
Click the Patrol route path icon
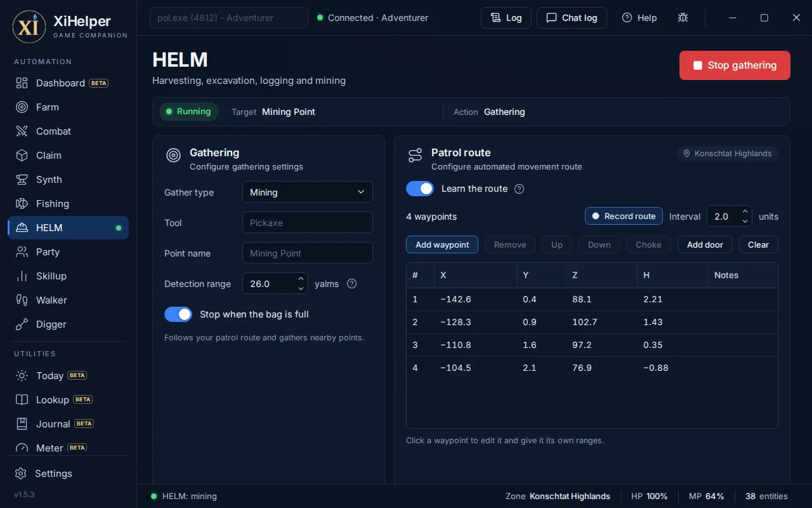(415, 156)
